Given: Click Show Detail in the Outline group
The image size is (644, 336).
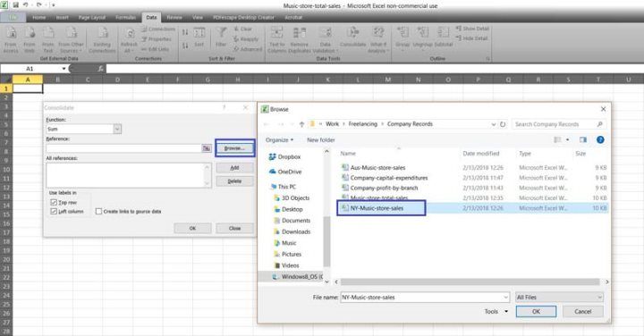Looking at the screenshot, I should coord(472,29).
